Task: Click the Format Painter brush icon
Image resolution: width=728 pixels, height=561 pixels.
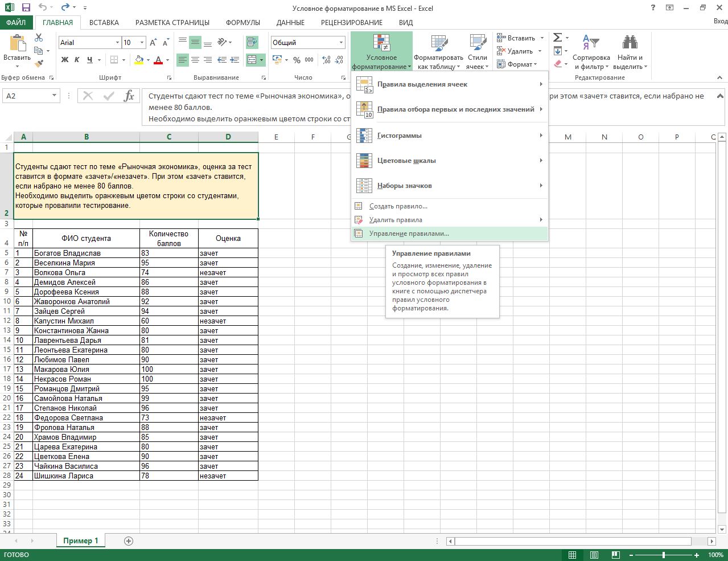Action: (39, 64)
